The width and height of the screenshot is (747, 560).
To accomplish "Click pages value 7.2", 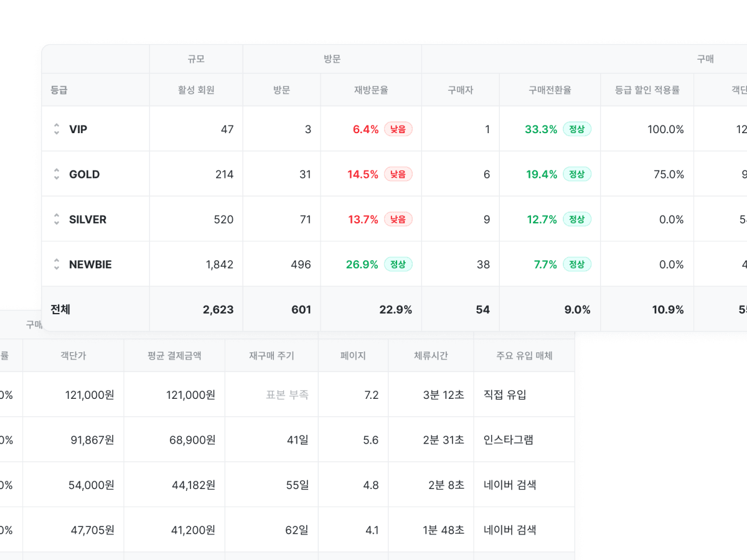I will click(372, 395).
